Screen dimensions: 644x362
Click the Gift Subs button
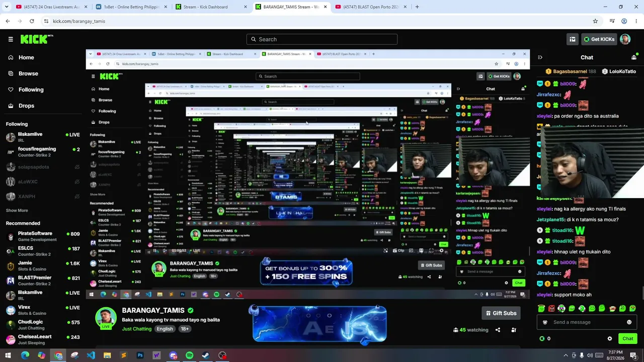(x=501, y=313)
